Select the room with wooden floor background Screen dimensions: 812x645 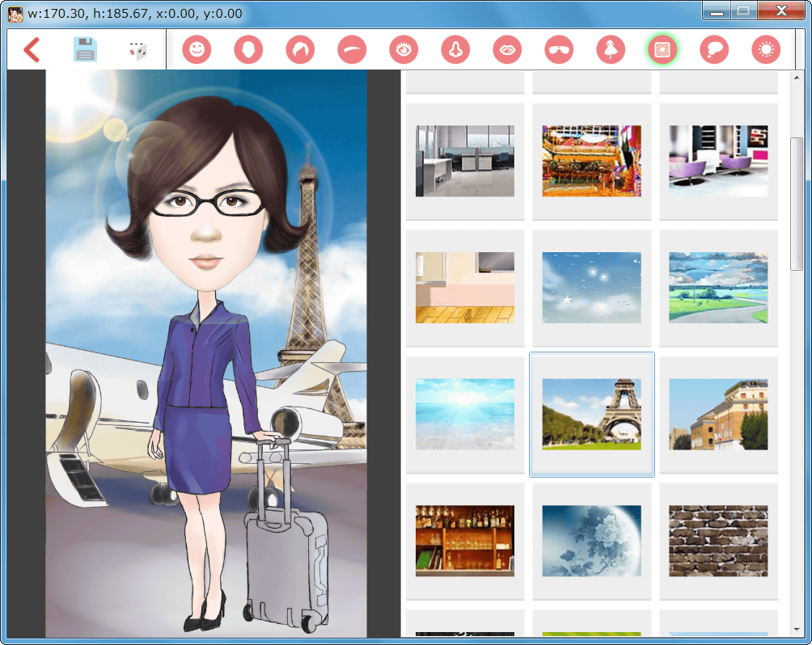click(465, 288)
